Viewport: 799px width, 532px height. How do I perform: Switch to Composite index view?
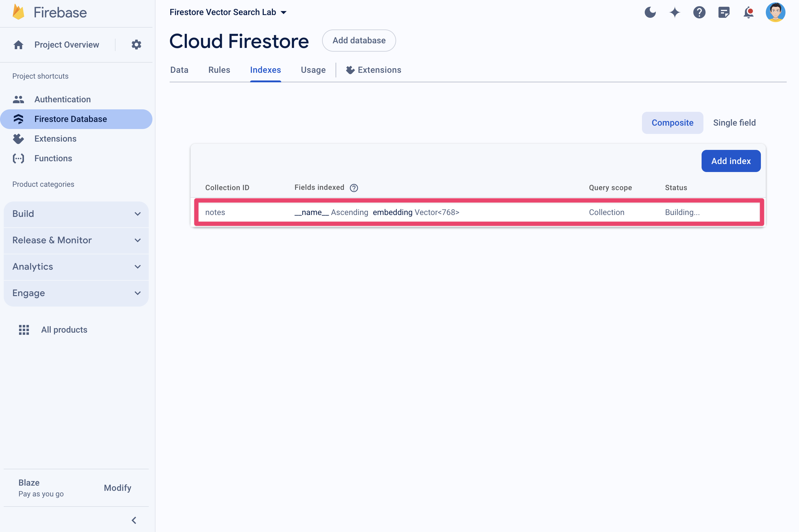(672, 123)
